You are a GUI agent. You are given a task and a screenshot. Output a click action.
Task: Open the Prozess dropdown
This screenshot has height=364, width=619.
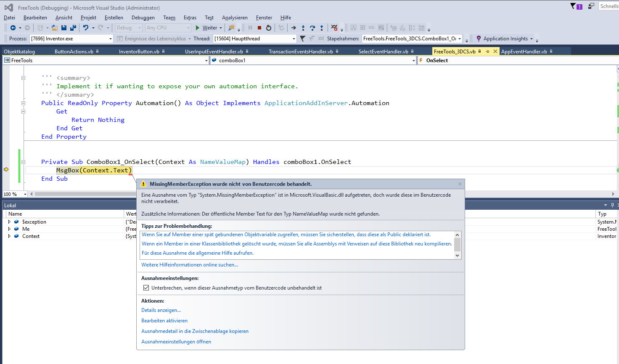111,39
